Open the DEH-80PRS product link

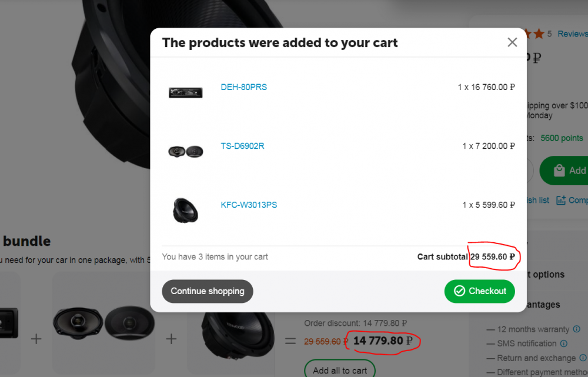(x=243, y=87)
